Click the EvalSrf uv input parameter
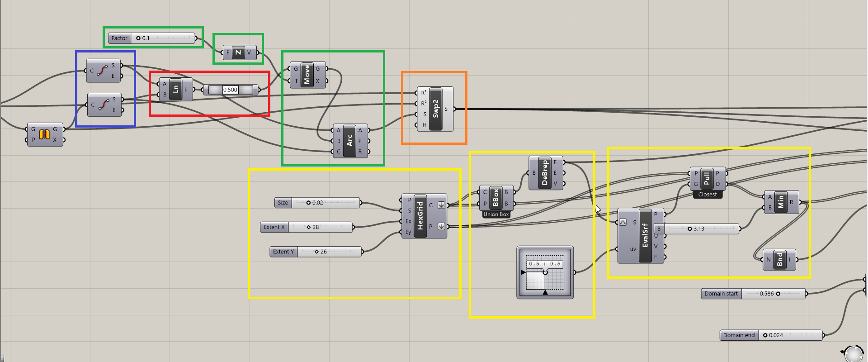 coord(633,249)
